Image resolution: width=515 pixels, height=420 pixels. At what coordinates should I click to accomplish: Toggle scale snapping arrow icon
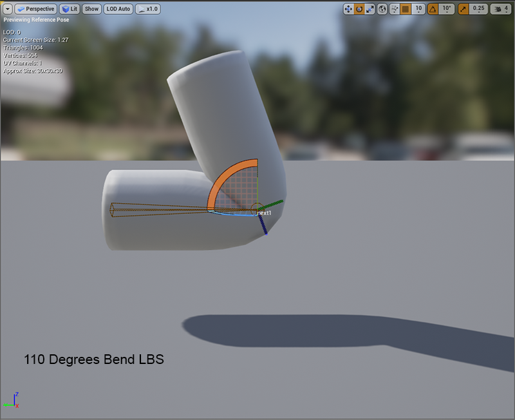point(464,9)
